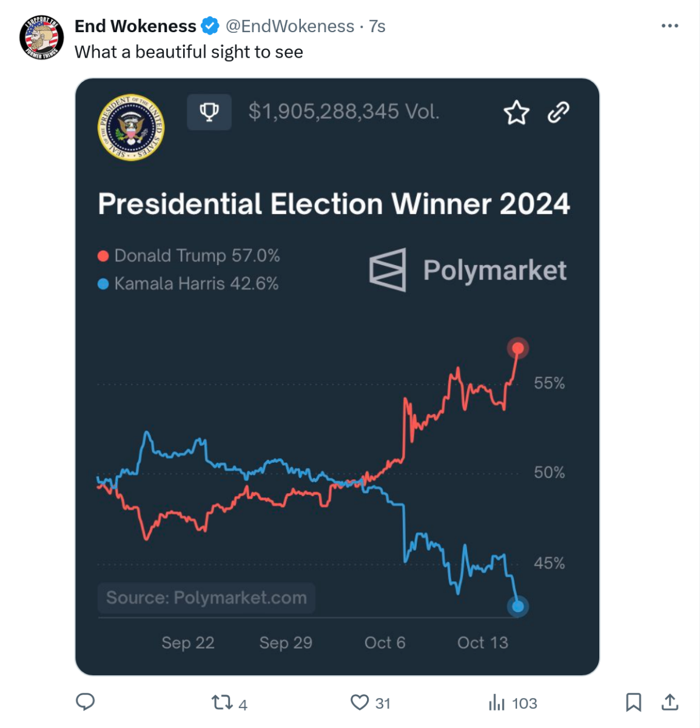
Task: Click the Polymarket logo in chart
Action: pos(468,270)
